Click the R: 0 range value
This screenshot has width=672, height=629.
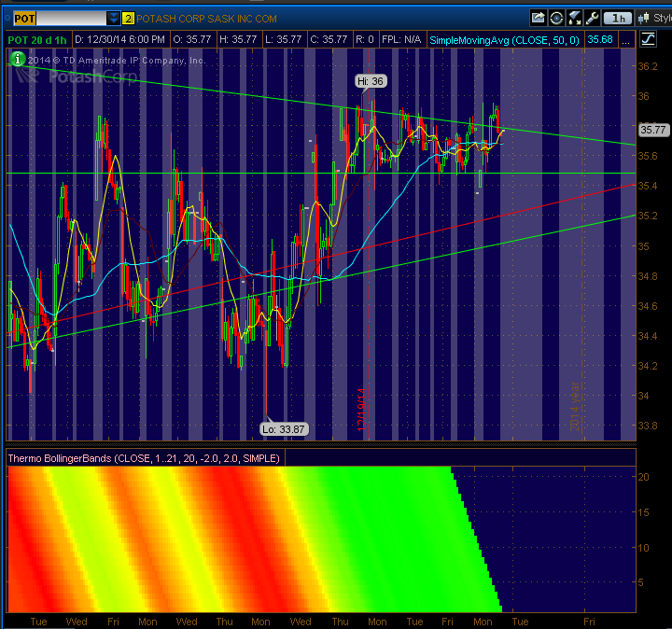365,40
